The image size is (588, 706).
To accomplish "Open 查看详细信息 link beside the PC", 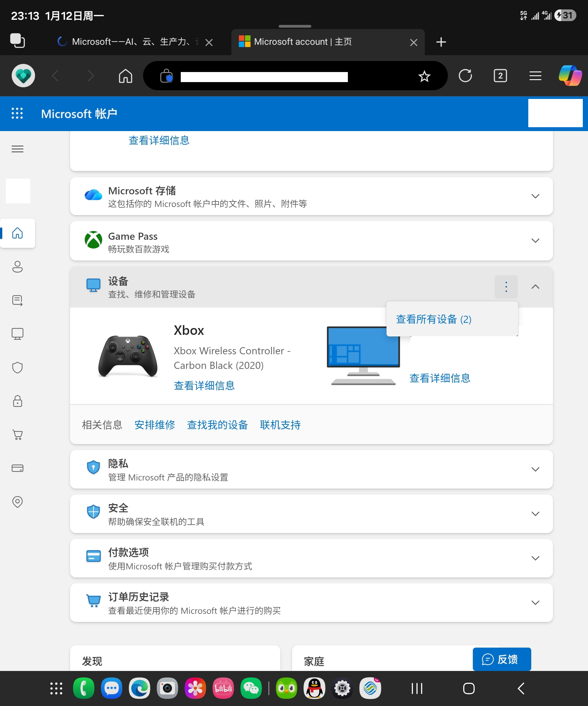I will coord(440,378).
